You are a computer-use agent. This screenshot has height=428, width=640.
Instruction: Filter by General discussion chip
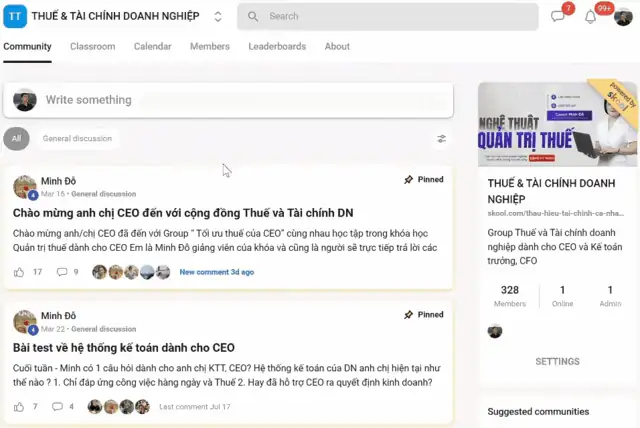pyautogui.click(x=77, y=139)
